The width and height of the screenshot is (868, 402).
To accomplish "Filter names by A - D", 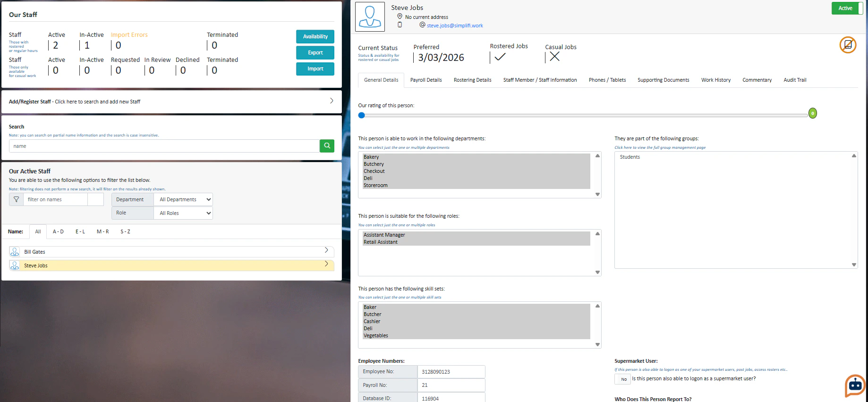I will 58,231.
